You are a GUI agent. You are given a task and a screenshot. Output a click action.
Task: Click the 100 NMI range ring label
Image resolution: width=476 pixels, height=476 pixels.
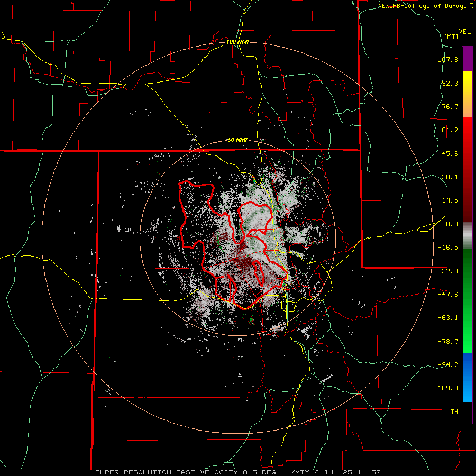click(237, 42)
